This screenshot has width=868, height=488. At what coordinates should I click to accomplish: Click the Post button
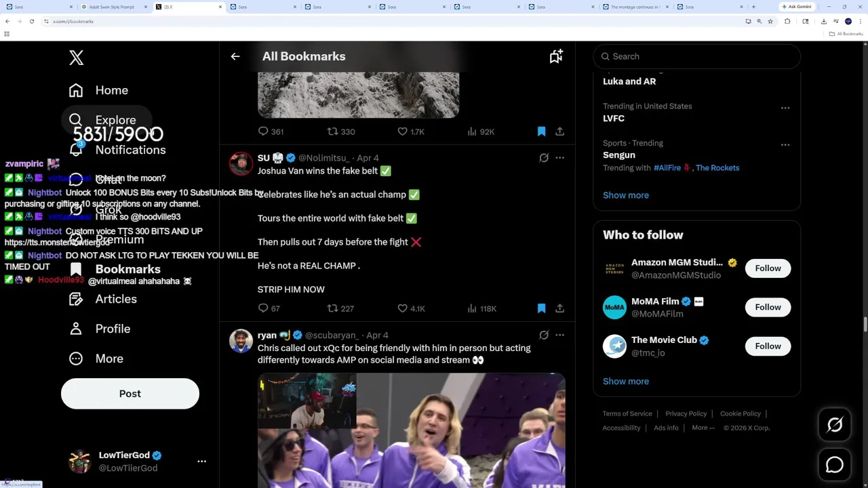(x=130, y=394)
